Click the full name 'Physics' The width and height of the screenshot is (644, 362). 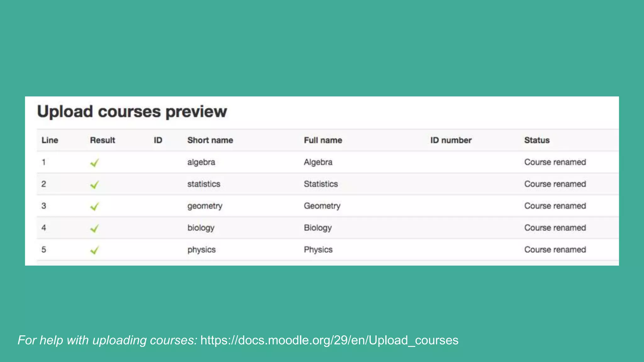(318, 250)
